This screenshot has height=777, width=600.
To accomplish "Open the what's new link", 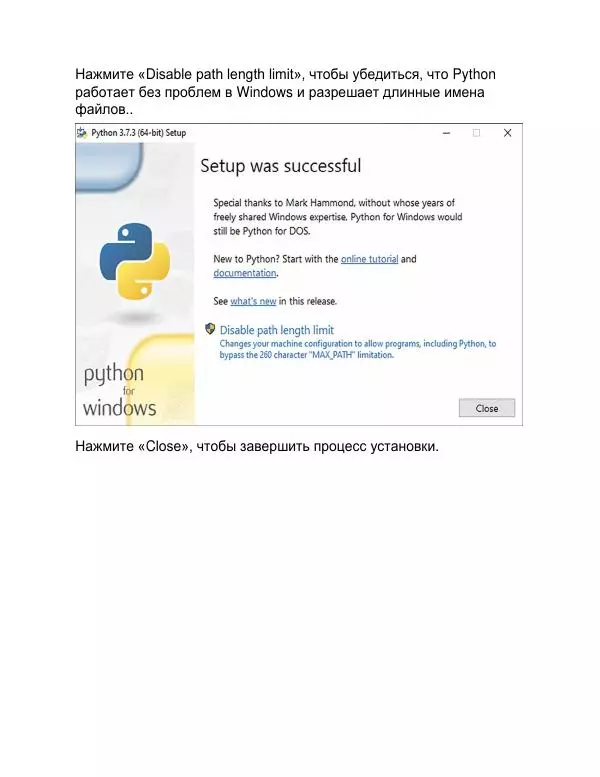I will coord(253,301).
